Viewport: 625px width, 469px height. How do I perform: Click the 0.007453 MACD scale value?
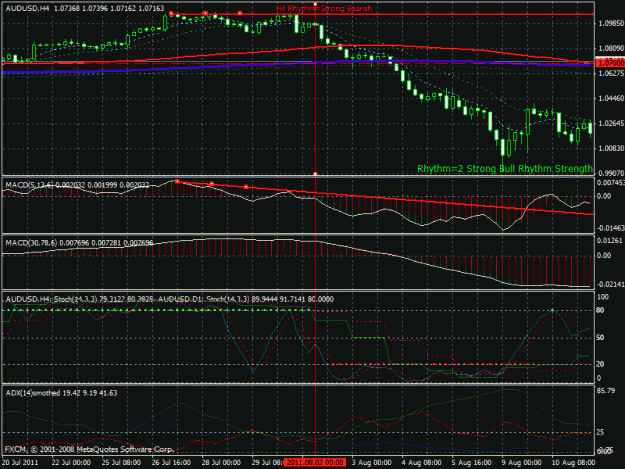[x=610, y=182]
